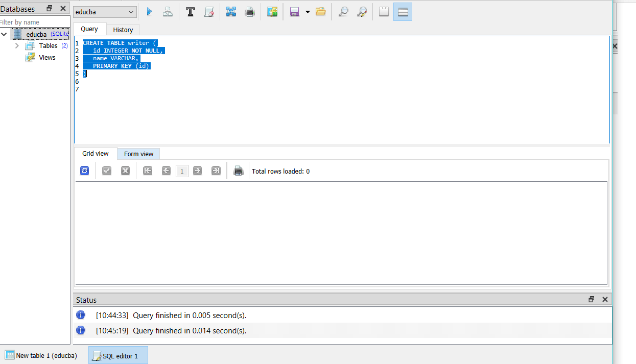Click the Filter by name field
The image size is (636, 364).
point(35,22)
